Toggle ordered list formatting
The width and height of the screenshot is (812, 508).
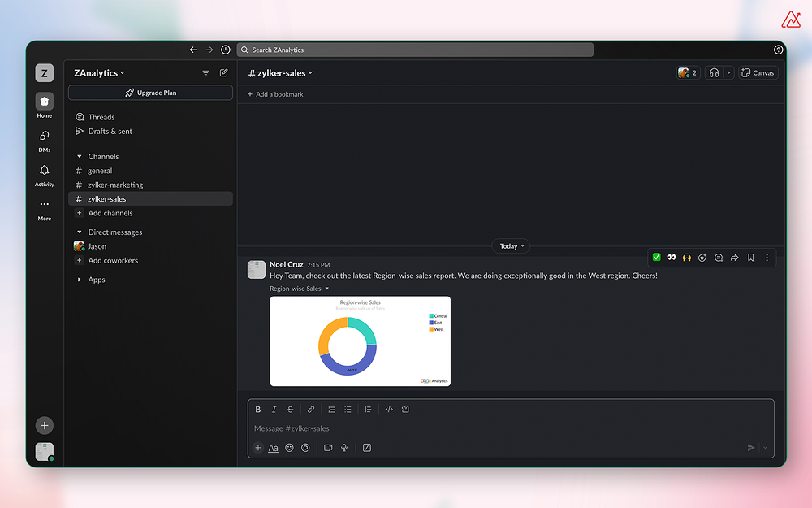click(331, 410)
